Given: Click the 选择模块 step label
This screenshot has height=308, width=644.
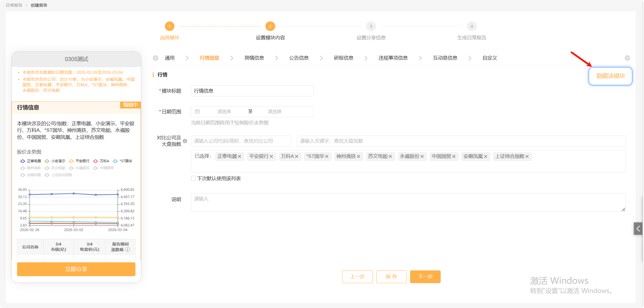Looking at the screenshot, I should 170,38.
